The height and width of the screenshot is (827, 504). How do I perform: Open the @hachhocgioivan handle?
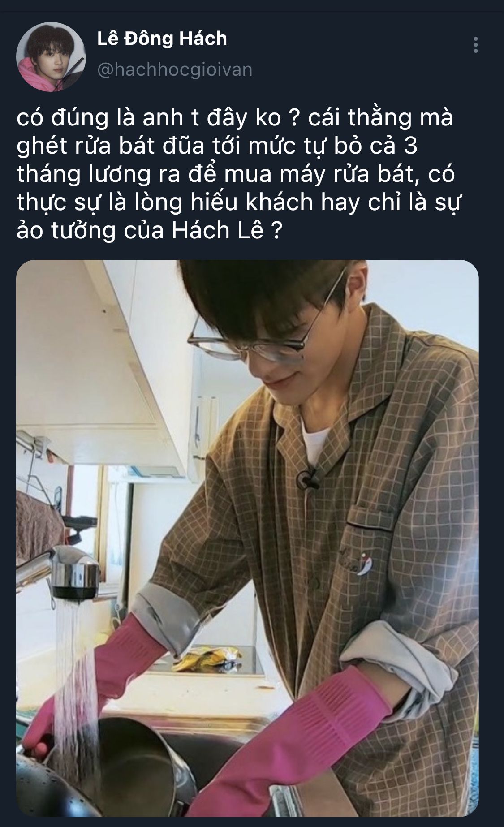tap(175, 70)
